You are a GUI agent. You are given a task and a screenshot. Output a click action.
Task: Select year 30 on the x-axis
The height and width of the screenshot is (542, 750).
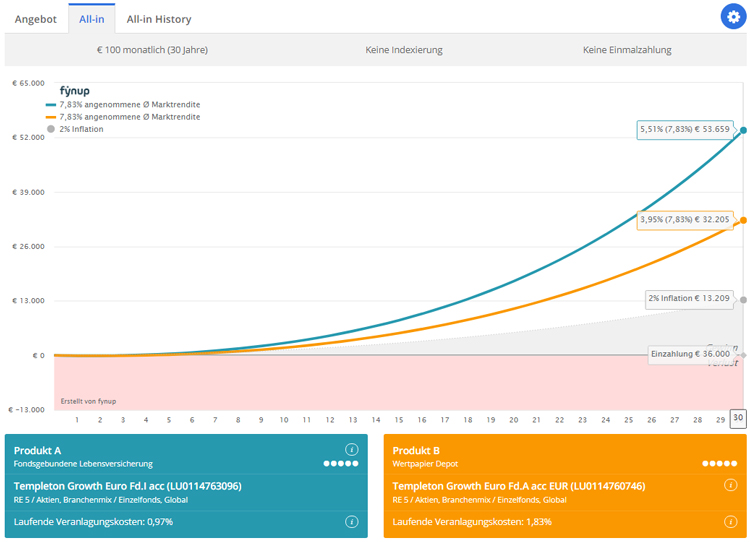738,419
